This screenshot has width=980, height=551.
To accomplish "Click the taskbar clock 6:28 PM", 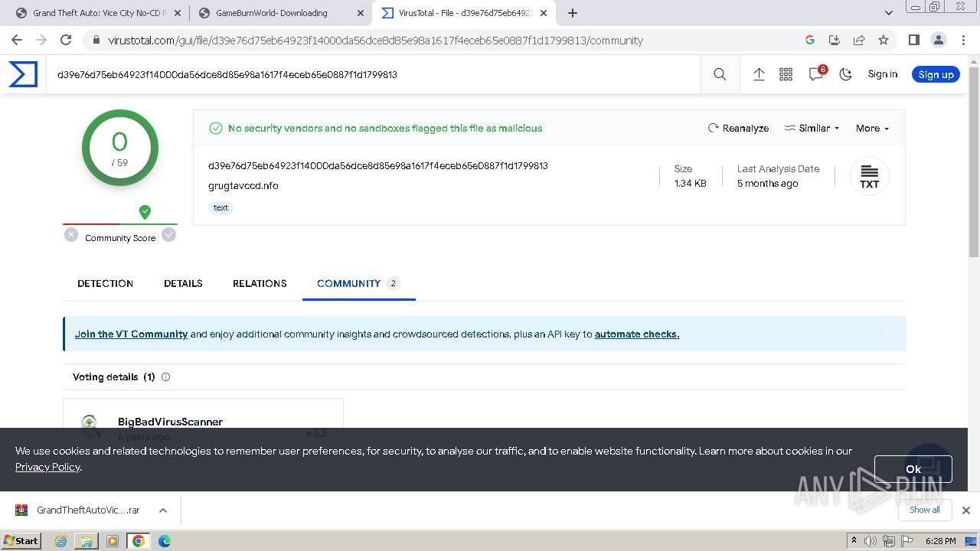I will (940, 541).
